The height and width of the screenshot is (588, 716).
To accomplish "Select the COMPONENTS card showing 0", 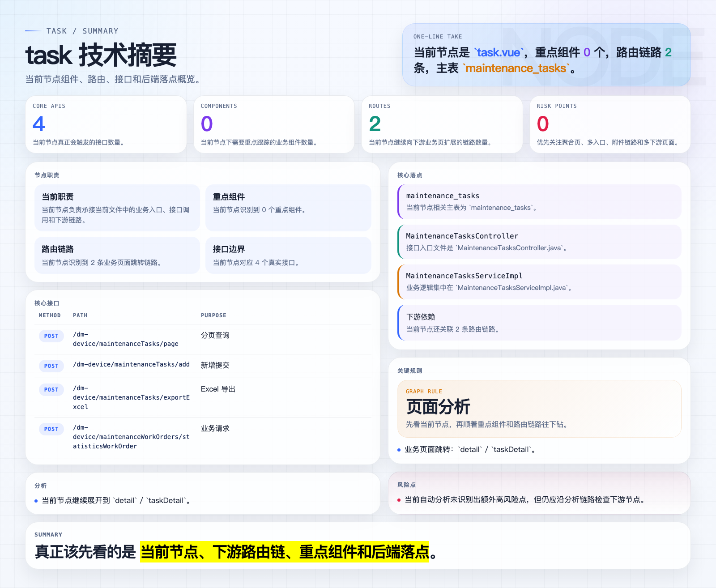I will coord(274,124).
